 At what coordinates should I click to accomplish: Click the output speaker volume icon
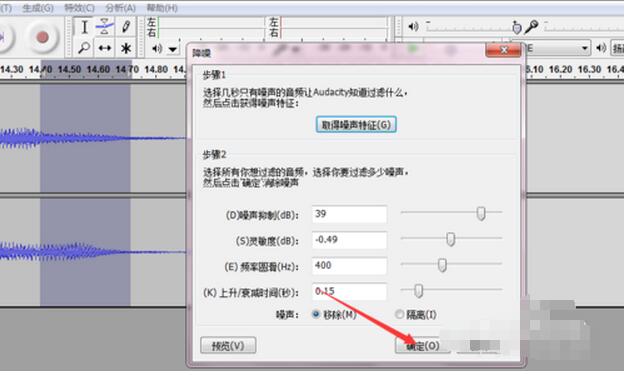click(x=413, y=27)
